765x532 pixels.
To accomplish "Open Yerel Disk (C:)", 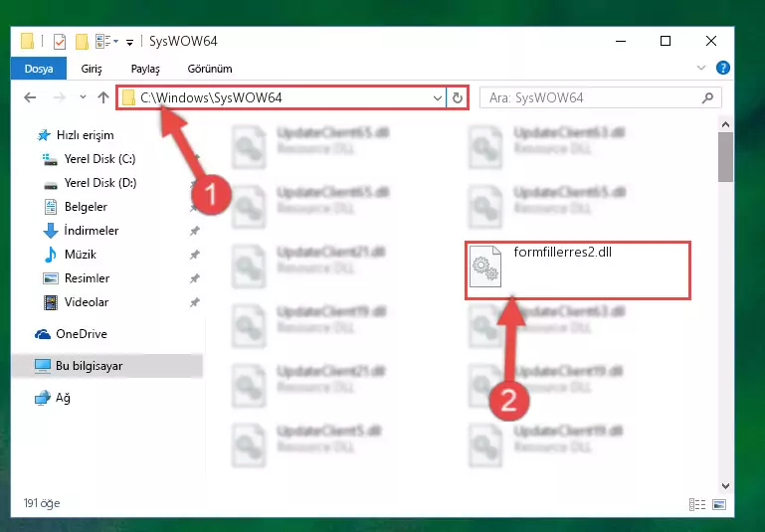I will point(89,159).
